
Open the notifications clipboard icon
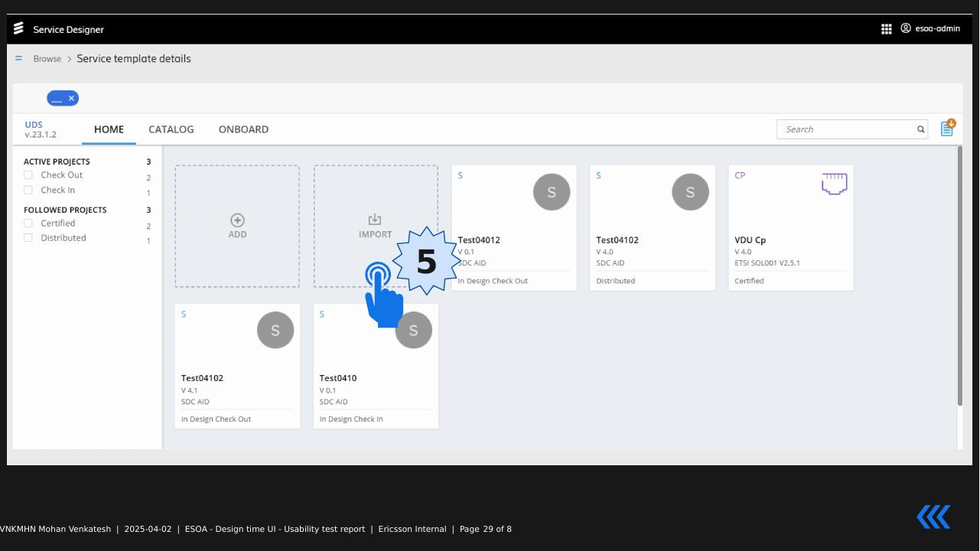pyautogui.click(x=948, y=128)
